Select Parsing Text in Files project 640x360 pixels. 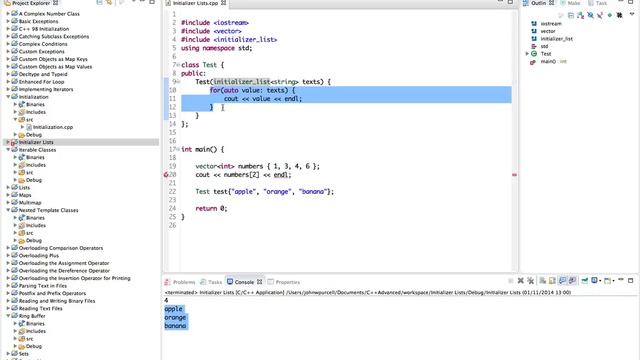(x=43, y=286)
